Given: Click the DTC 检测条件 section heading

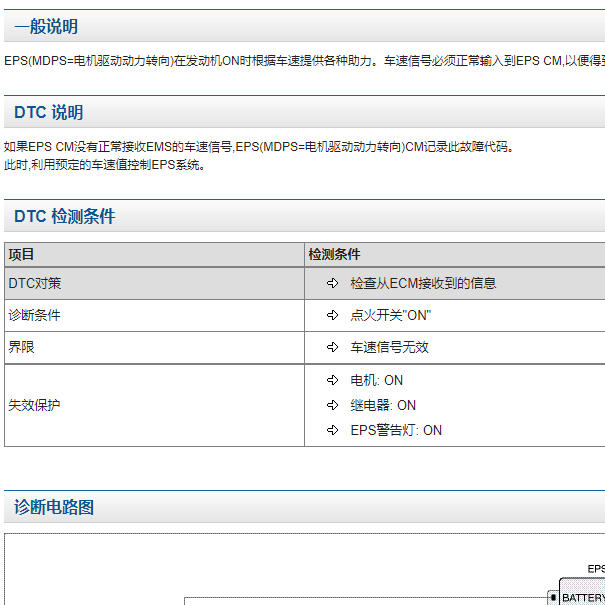Looking at the screenshot, I should point(64,216).
